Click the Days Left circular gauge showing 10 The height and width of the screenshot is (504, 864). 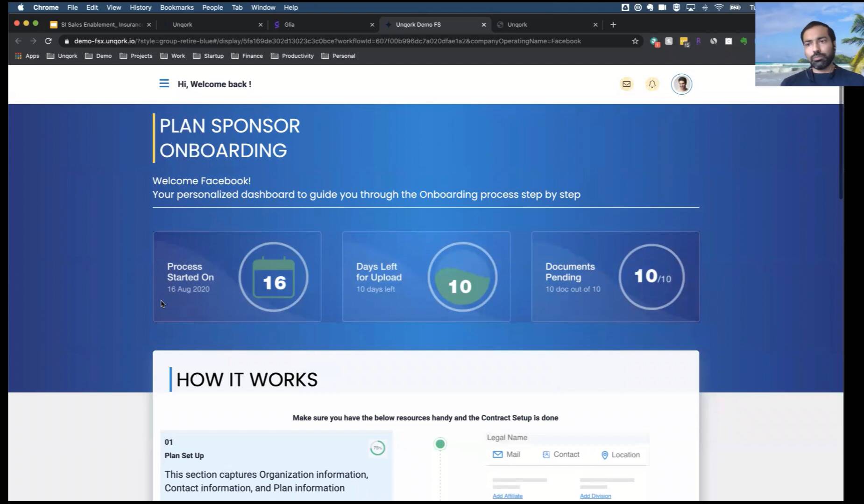click(x=462, y=277)
